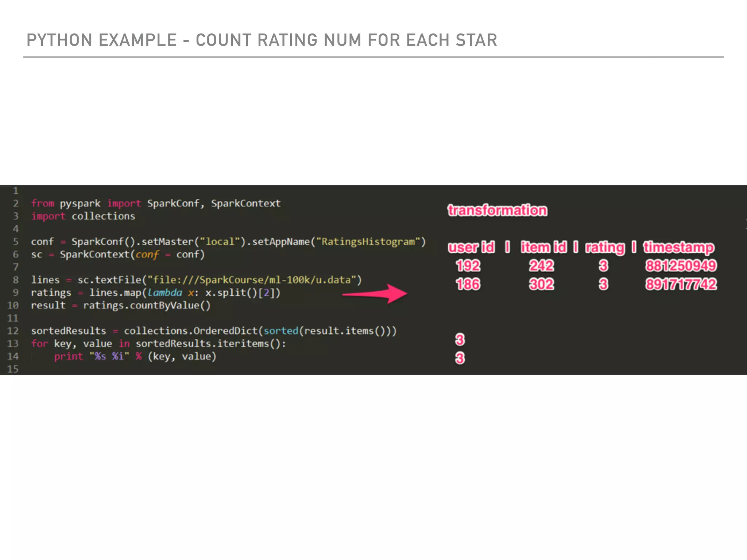Click the rating '3' in the 192 row

coord(604,266)
